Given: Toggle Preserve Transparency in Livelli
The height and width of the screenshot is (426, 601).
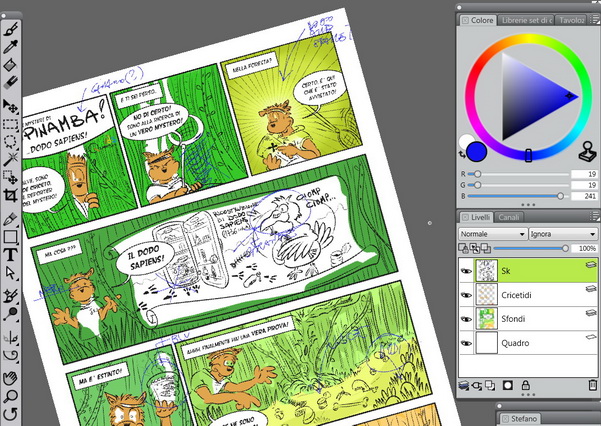Looking at the screenshot, I should 463,248.
